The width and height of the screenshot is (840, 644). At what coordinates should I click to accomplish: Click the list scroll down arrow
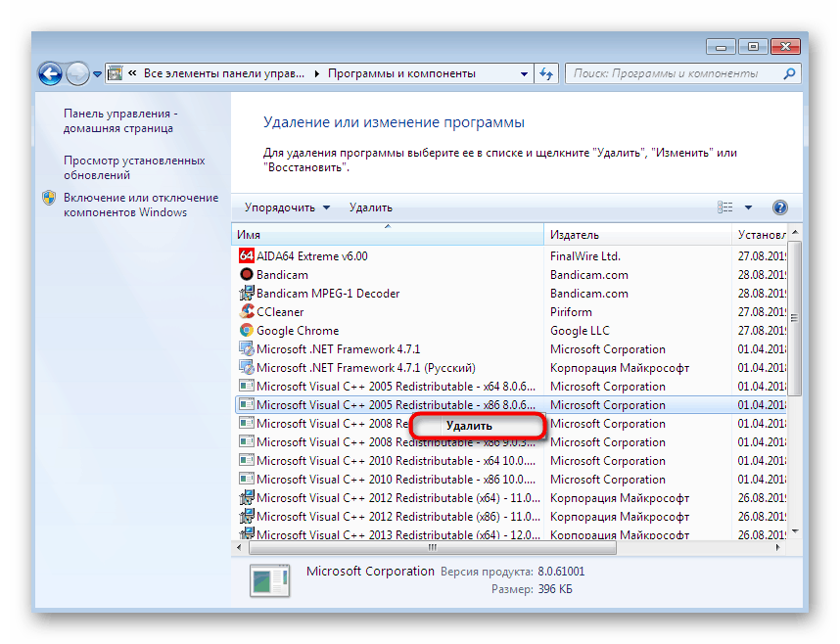tap(795, 531)
